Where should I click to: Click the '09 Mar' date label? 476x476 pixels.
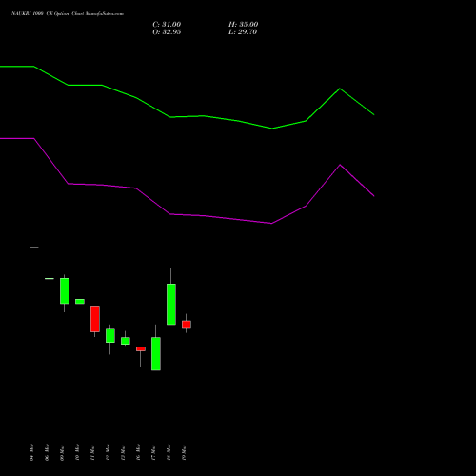[62, 452]
